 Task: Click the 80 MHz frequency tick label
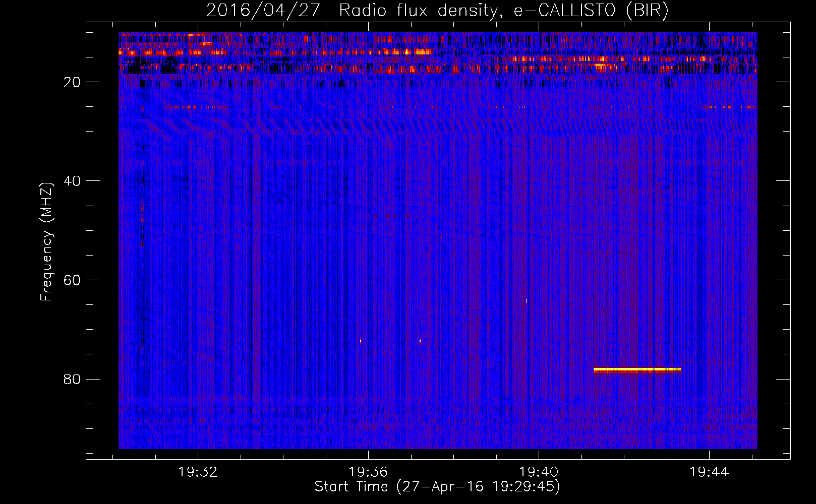tap(72, 379)
